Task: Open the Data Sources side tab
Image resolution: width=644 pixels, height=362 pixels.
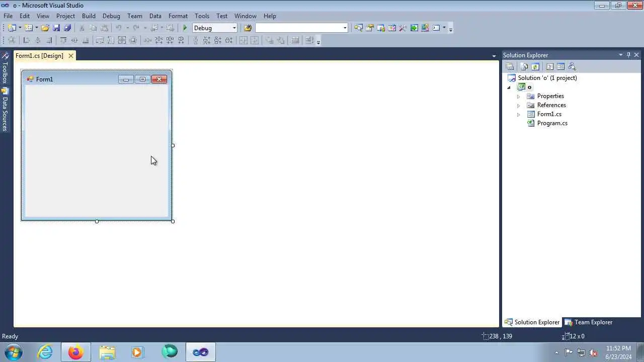Action: pos(5,110)
